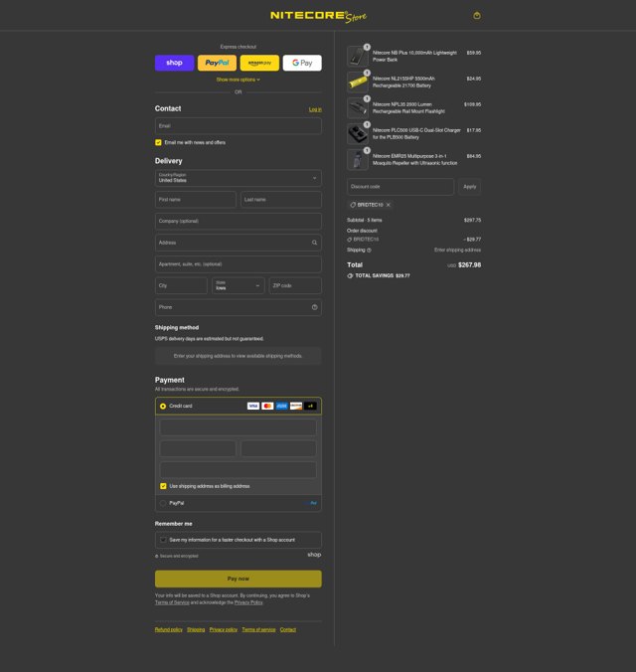Select the Credit card radio option
This screenshot has width=636, height=672.
163,407
